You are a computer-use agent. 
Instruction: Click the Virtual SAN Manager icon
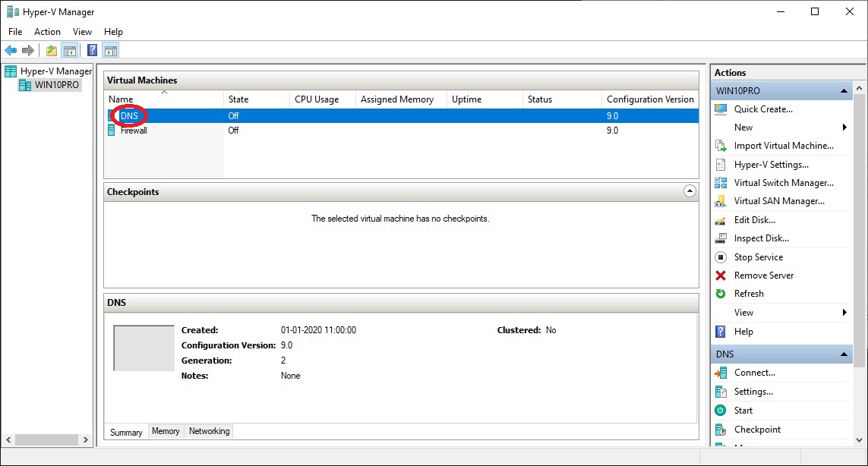point(721,201)
